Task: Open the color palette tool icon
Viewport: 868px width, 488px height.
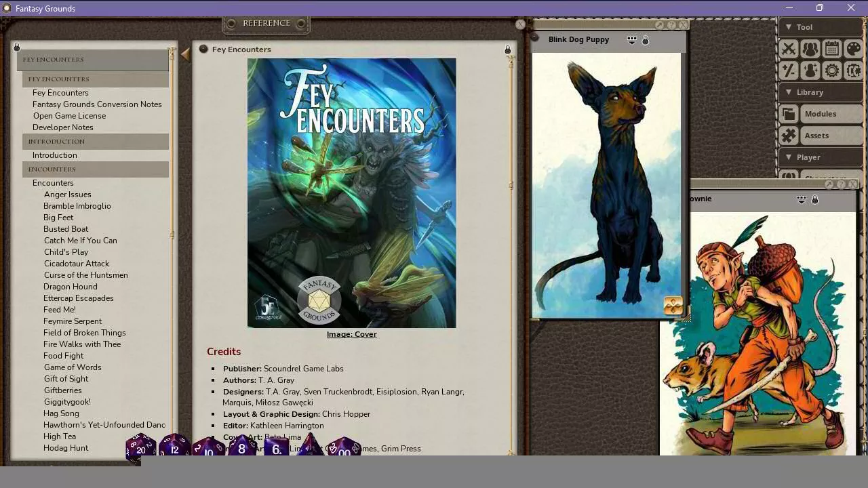Action: [854, 49]
